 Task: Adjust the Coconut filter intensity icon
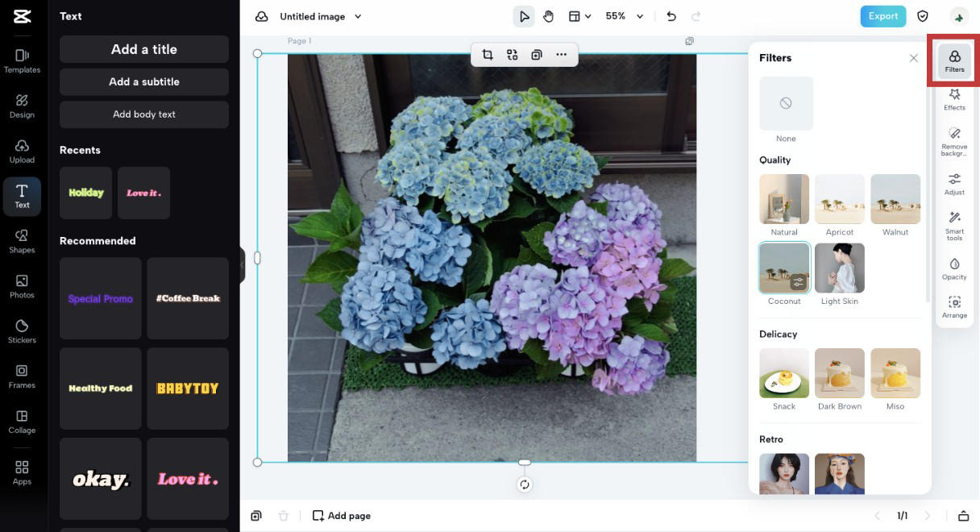[x=798, y=282]
